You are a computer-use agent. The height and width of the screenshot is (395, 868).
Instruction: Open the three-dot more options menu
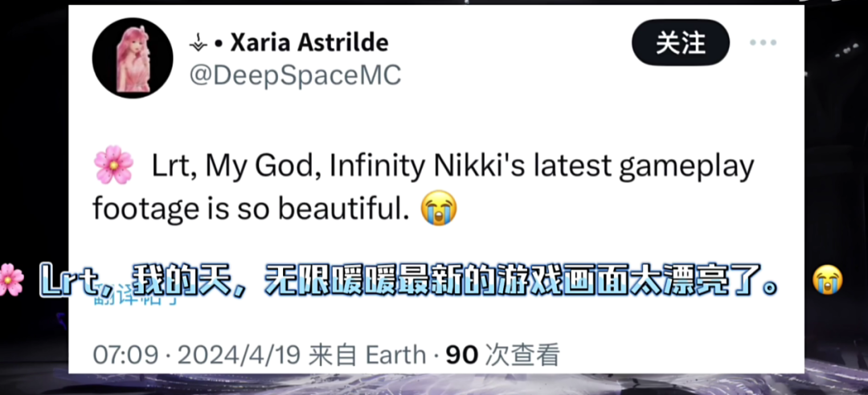click(x=763, y=43)
